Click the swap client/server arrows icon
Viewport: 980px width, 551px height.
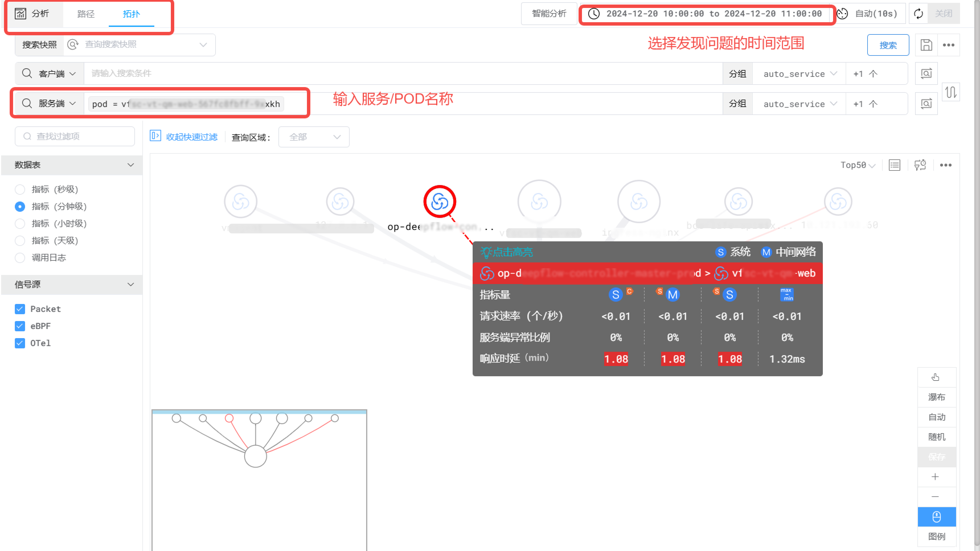(951, 92)
